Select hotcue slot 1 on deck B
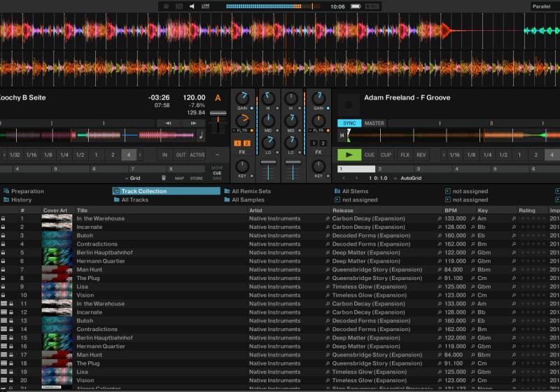Viewport: 560px width, 392px height. (356, 169)
